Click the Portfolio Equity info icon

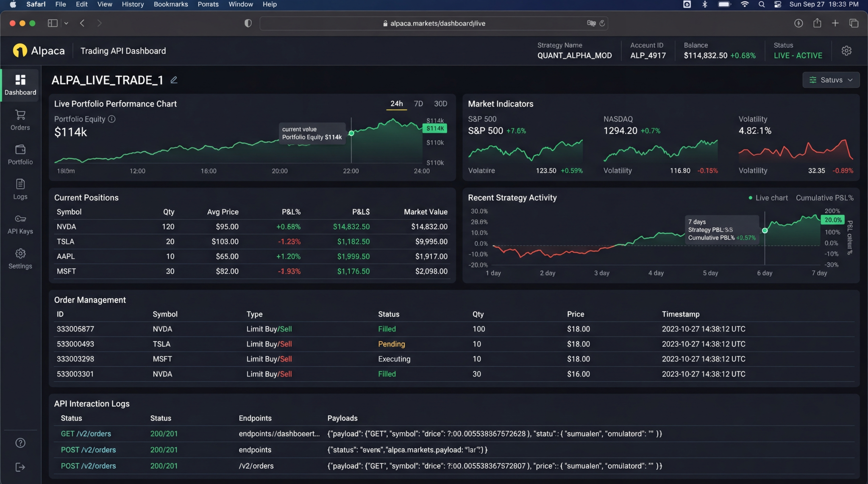(111, 119)
